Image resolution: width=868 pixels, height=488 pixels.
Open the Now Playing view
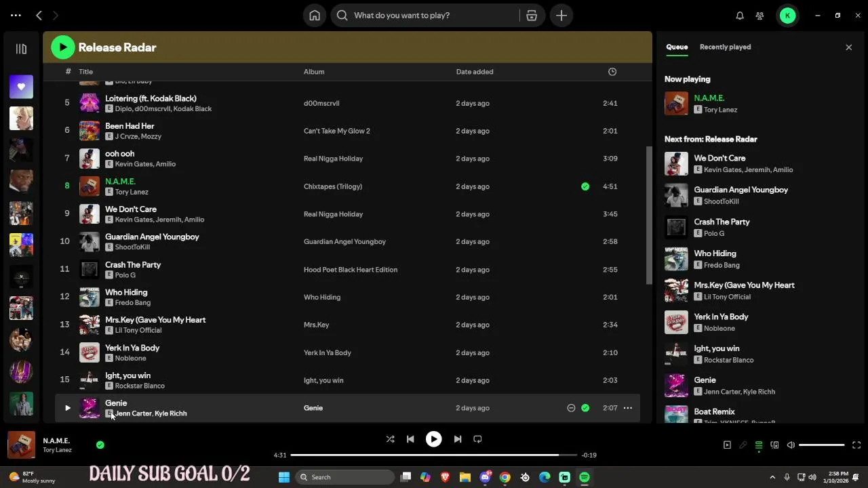(727, 445)
